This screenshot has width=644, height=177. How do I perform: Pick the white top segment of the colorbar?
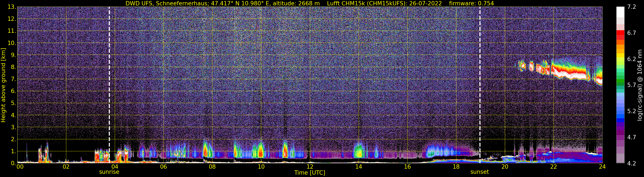tap(620, 12)
